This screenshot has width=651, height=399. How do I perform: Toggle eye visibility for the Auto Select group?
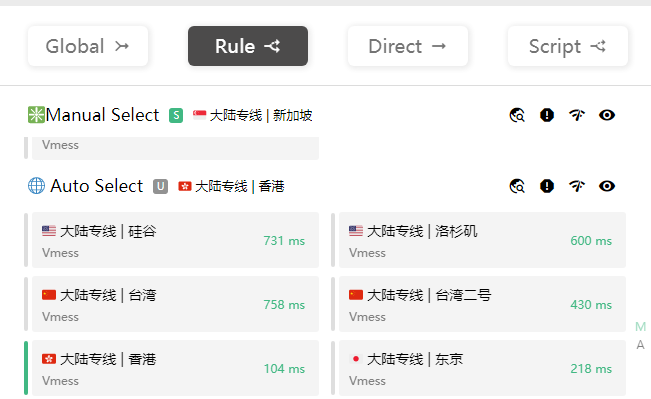click(607, 186)
